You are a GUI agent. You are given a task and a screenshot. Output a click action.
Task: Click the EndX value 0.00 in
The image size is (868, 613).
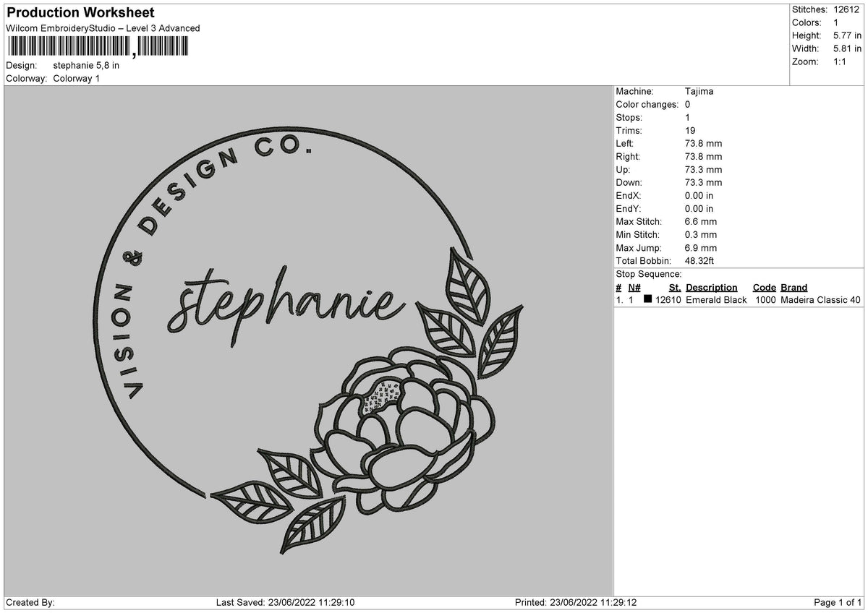click(x=699, y=196)
